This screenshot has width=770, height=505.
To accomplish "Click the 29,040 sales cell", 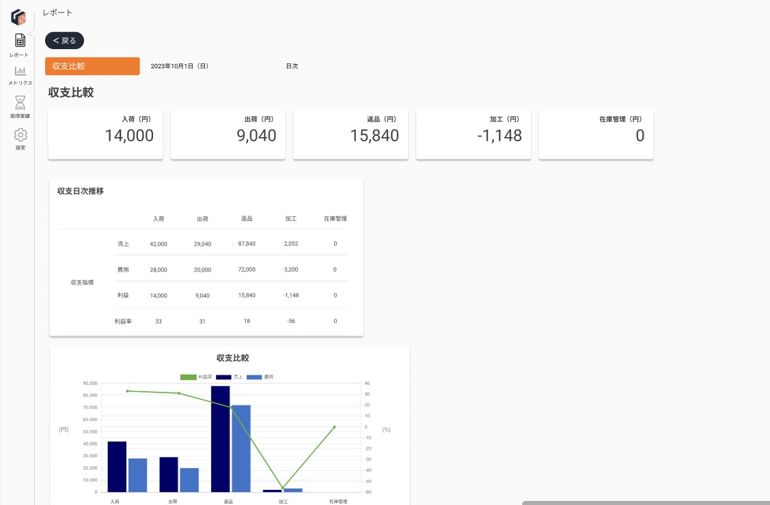I will pos(202,244).
